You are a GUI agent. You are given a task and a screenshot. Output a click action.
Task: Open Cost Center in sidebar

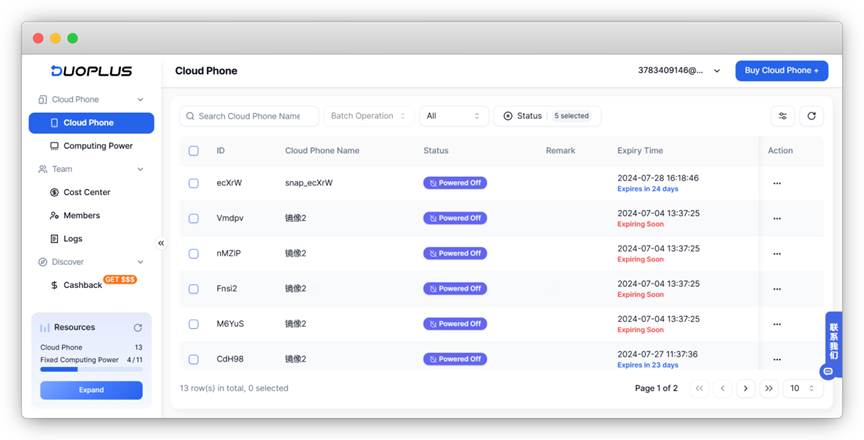click(x=86, y=192)
